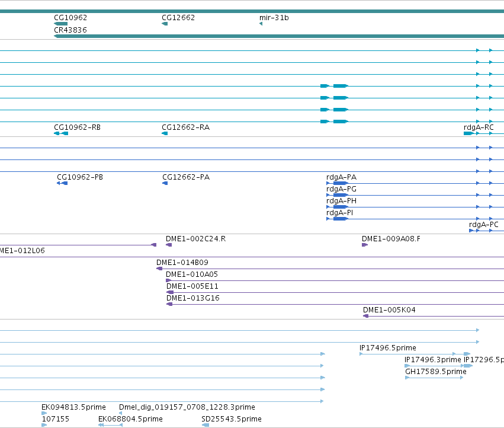The height and width of the screenshot is (428, 504).
Task: Click the DME1-014B09 clone label
Action: pos(182,263)
